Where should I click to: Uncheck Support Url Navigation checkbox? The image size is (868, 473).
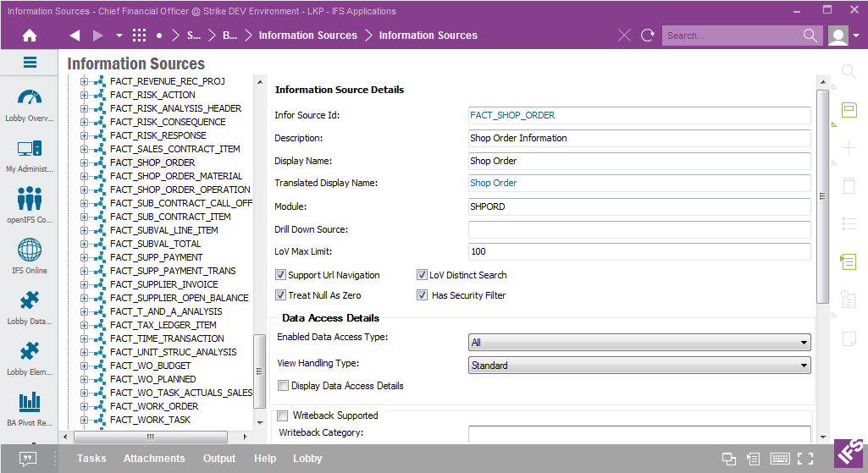pos(281,275)
